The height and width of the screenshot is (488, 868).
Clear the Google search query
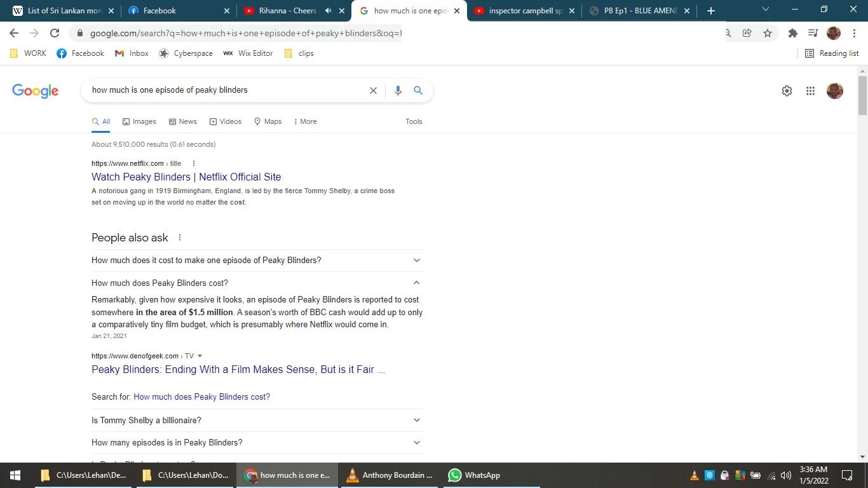pyautogui.click(x=373, y=90)
